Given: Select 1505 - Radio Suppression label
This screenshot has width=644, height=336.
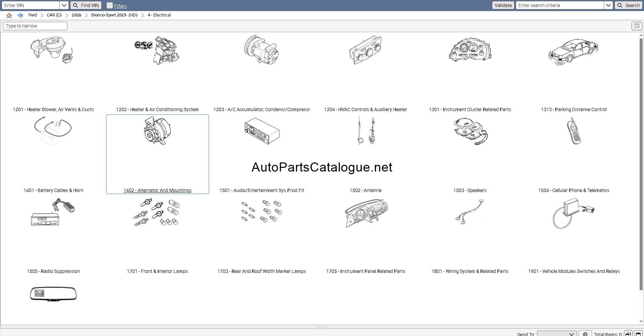Looking at the screenshot, I should click(53, 271).
